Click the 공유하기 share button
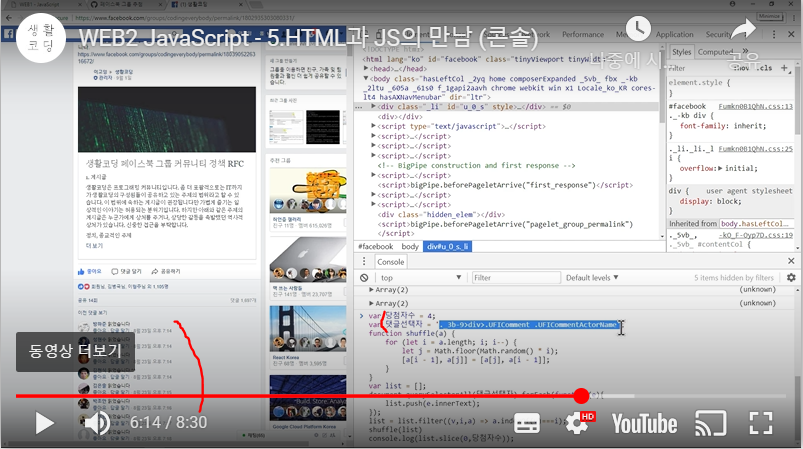The image size is (803, 449). tap(166, 271)
